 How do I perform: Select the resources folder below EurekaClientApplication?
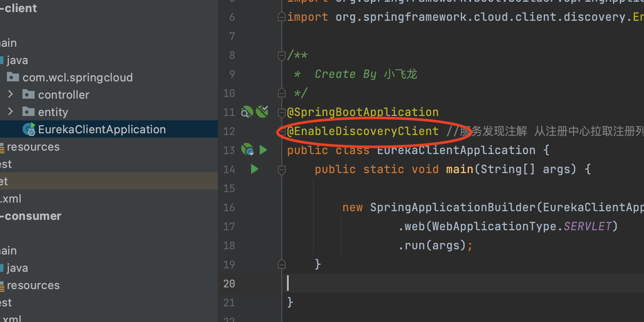33,147
